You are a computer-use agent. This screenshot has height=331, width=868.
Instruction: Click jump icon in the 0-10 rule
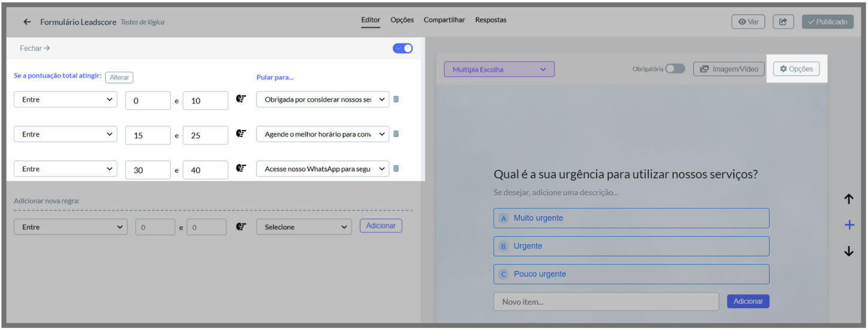click(x=241, y=99)
